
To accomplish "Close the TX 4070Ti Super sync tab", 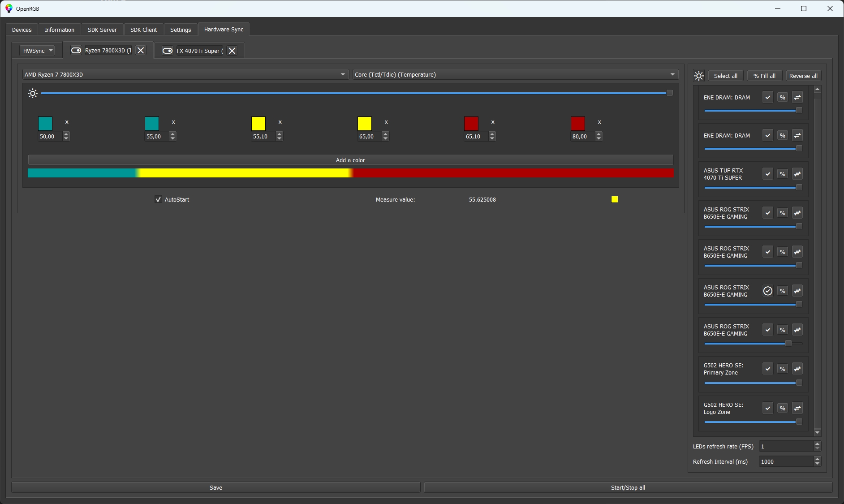I will (232, 51).
